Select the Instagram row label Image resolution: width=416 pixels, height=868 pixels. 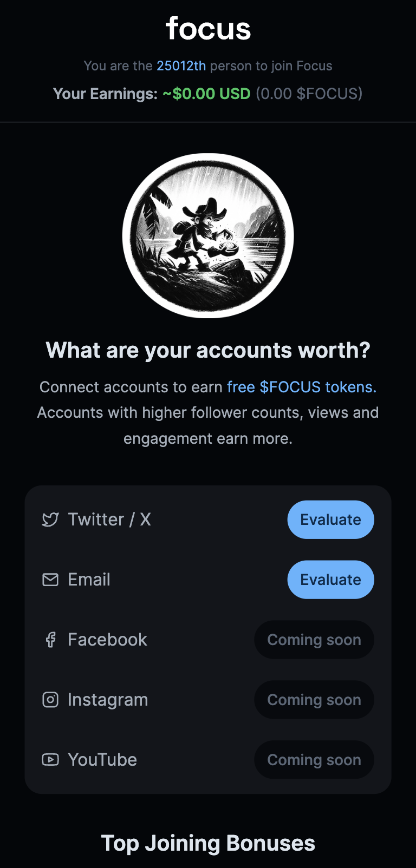click(x=108, y=700)
